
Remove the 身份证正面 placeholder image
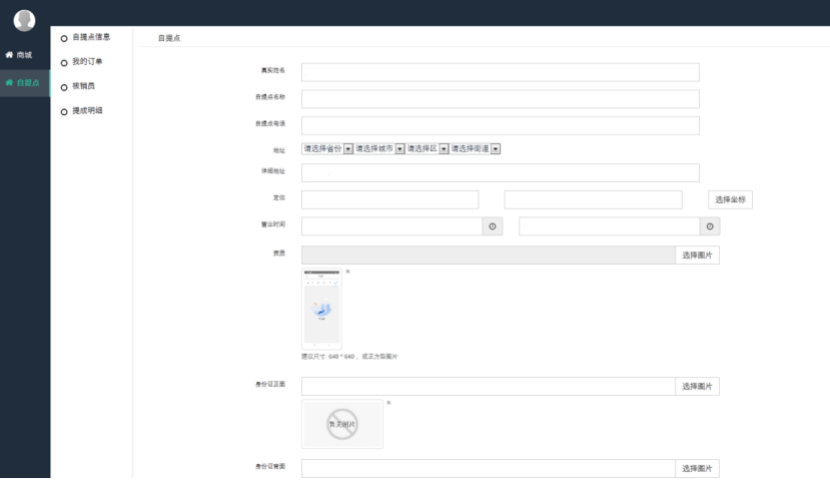pos(388,403)
